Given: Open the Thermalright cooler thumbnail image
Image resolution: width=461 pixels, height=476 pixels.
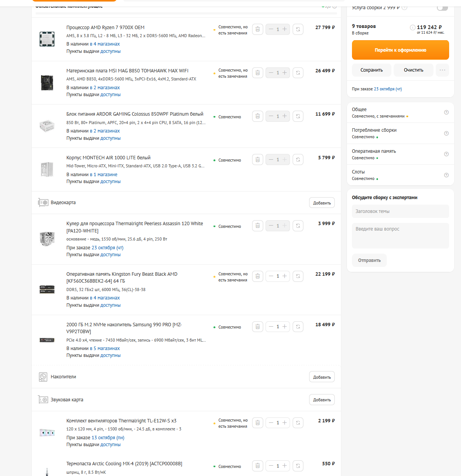Looking at the screenshot, I should (47, 239).
